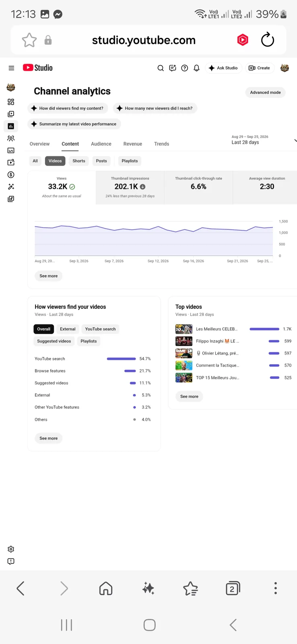Select Thumbnail click-through rate card
The image size is (297, 644).
(198, 188)
